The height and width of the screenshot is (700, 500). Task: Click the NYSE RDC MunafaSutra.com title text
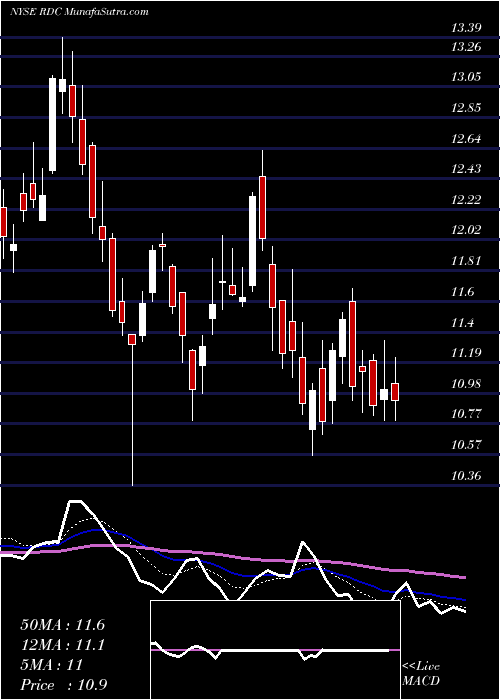(x=79, y=12)
